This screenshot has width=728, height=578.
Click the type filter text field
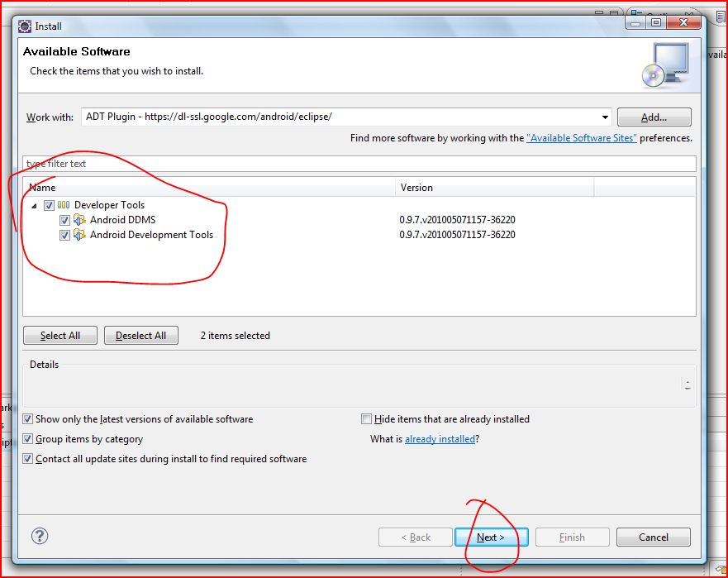(x=359, y=164)
